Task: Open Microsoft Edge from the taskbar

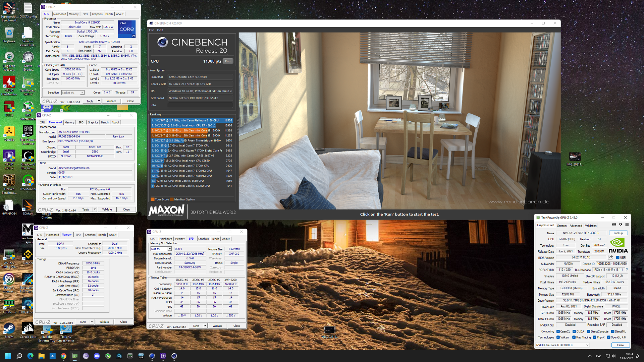Action: coord(30,356)
